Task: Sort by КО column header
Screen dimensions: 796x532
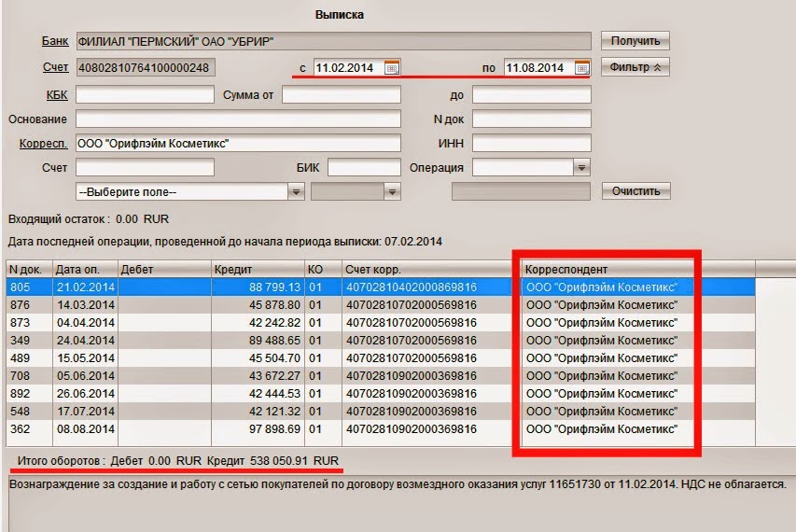Action: tap(324, 269)
